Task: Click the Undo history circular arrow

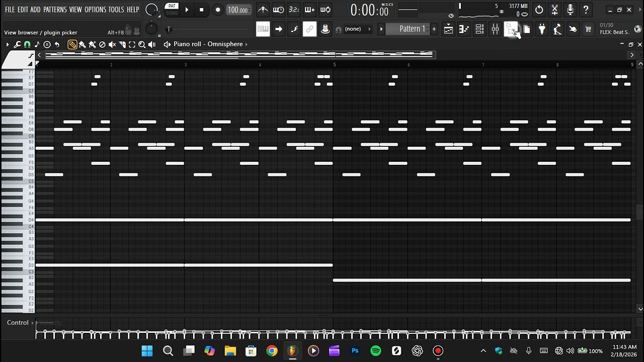Action: pyautogui.click(x=539, y=10)
